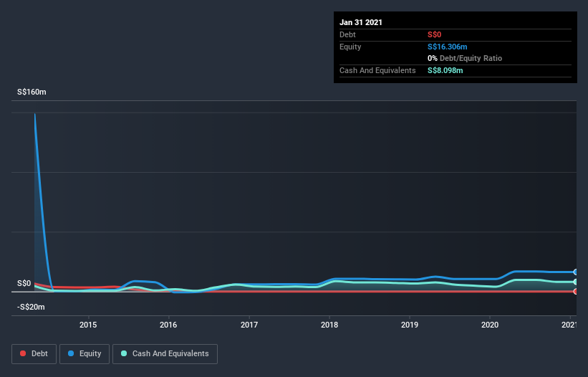This screenshot has width=588, height=377.
Task: Toggle the Equity series legend button
Action: pos(85,354)
